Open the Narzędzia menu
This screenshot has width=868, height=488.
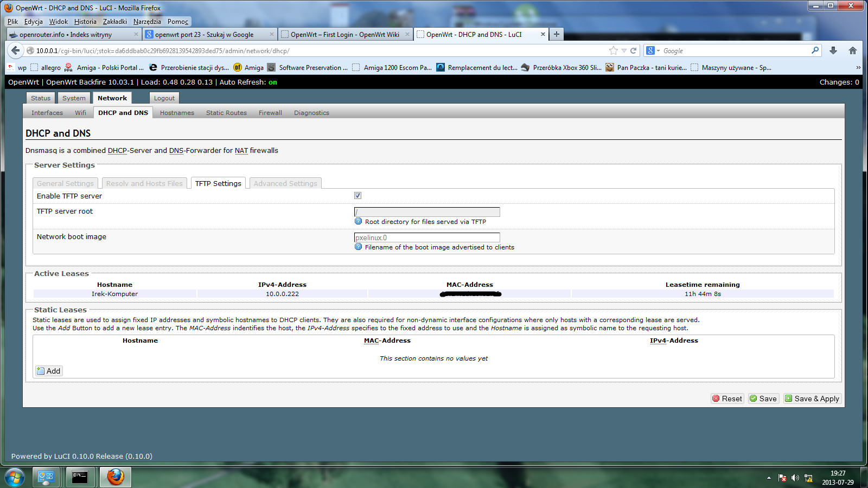pyautogui.click(x=147, y=22)
